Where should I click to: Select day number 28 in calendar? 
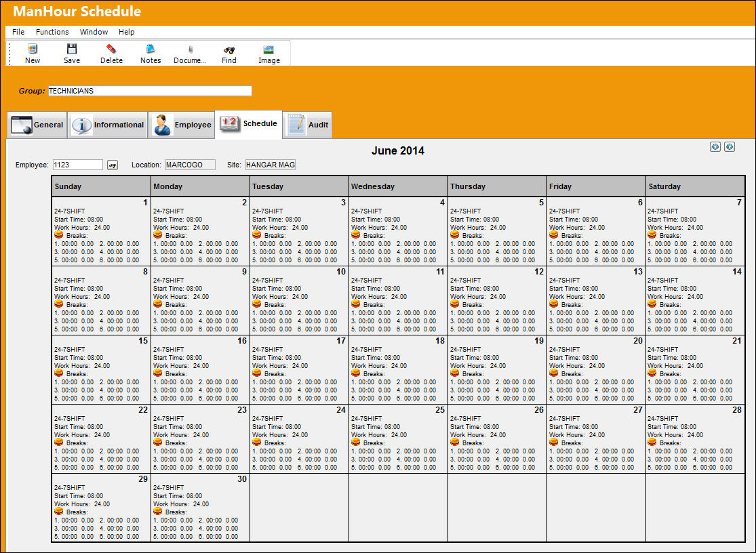(737, 410)
